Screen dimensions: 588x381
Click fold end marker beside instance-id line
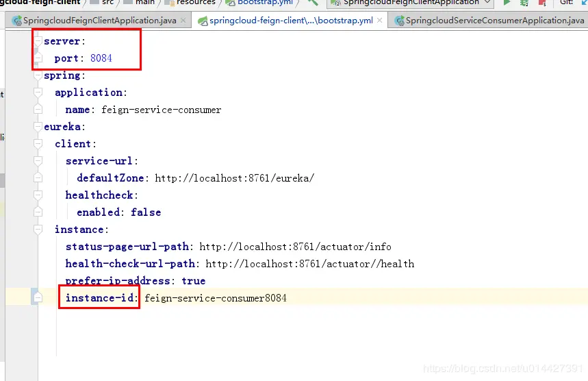pyautogui.click(x=38, y=297)
